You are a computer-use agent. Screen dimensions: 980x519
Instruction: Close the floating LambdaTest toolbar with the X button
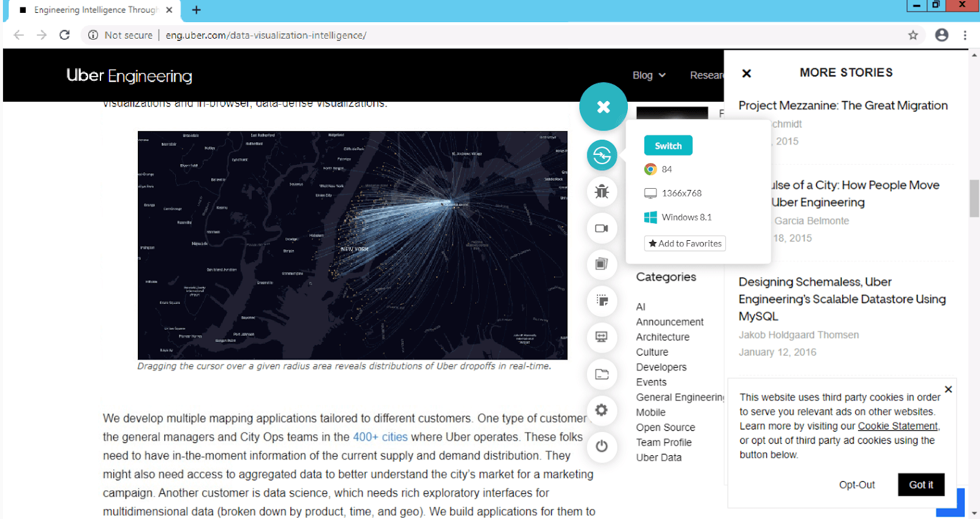pos(603,107)
